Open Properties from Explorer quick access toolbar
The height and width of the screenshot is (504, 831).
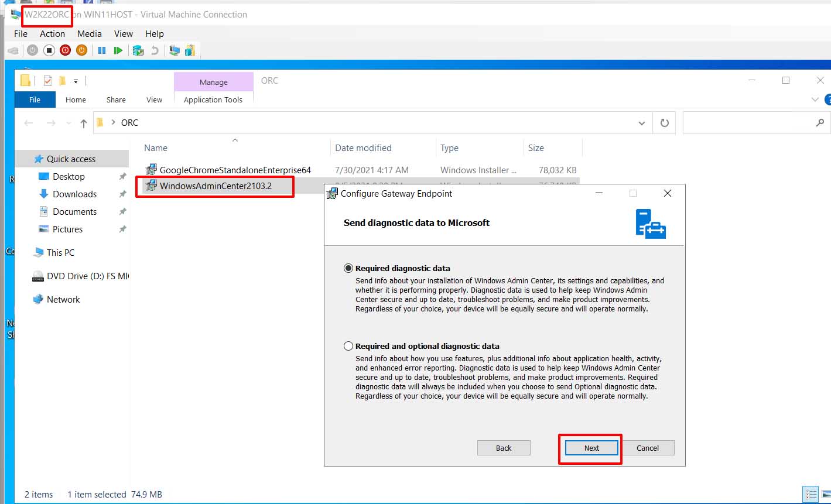48,81
